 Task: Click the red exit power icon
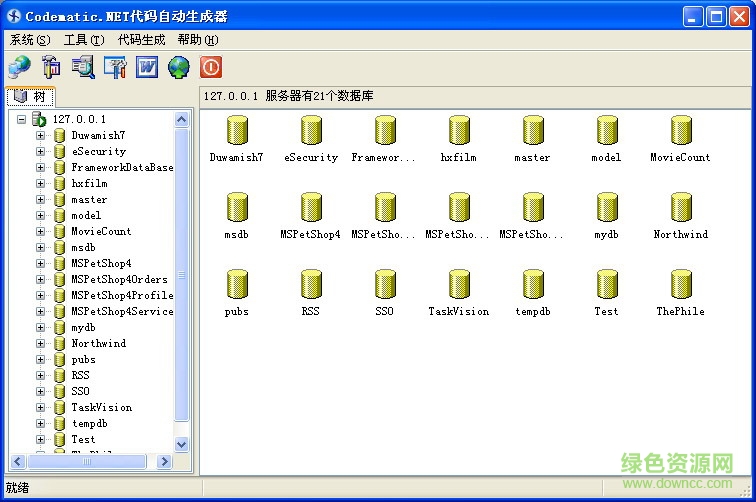(211, 67)
